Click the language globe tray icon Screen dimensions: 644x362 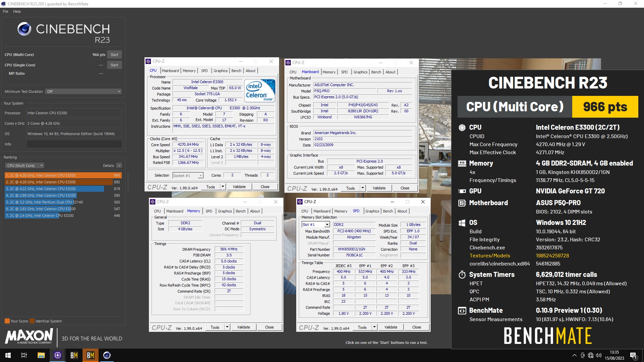pos(591,355)
